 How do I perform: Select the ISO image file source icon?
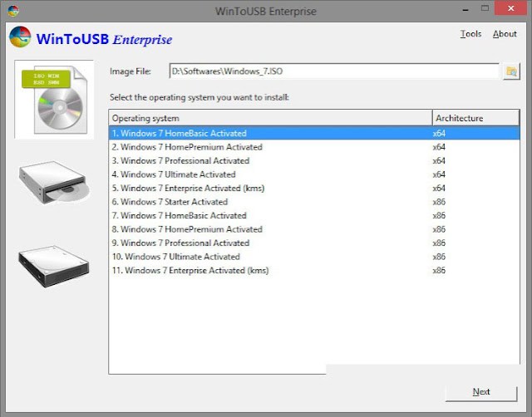[54, 100]
